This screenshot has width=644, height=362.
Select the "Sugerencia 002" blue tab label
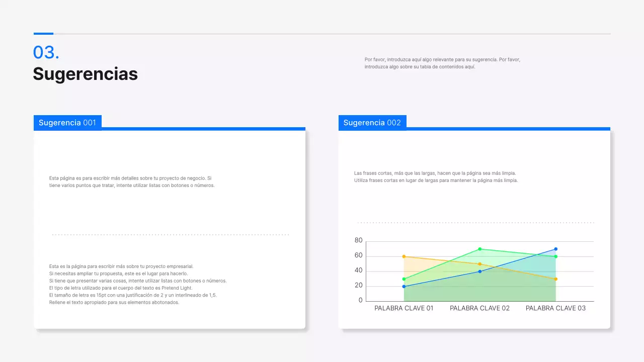coord(372,123)
